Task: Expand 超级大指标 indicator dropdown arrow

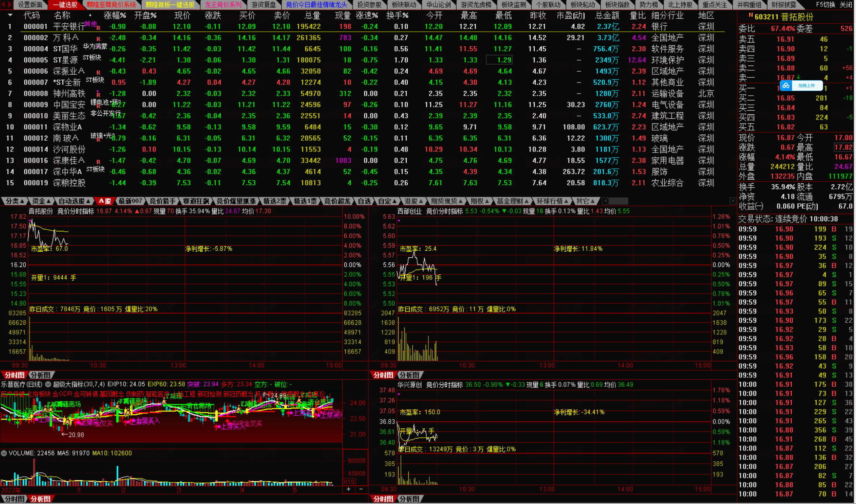Action: (x=48, y=385)
